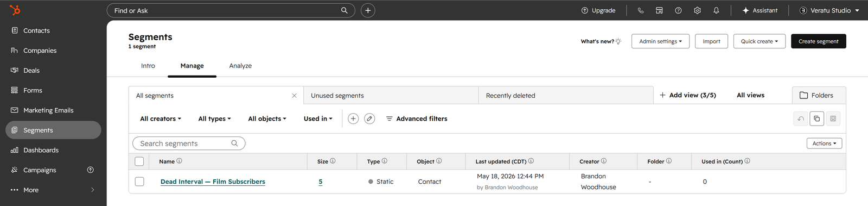Click the Create segment button
Viewport: 868px width, 206px height.
[x=818, y=41]
